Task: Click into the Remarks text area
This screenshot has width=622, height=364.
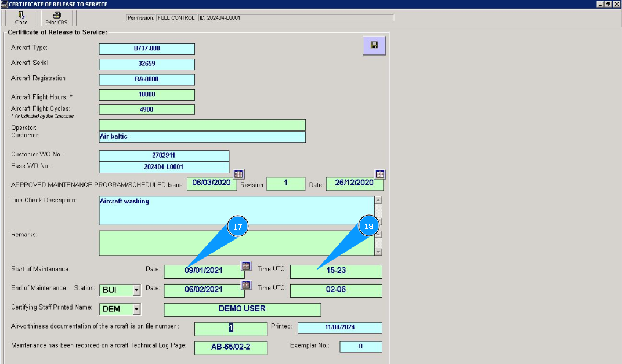Action: coord(237,243)
